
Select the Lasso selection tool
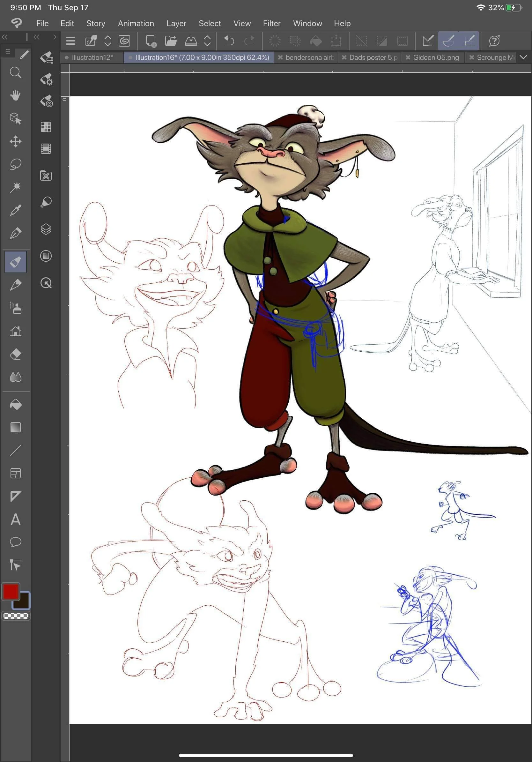[x=15, y=164]
